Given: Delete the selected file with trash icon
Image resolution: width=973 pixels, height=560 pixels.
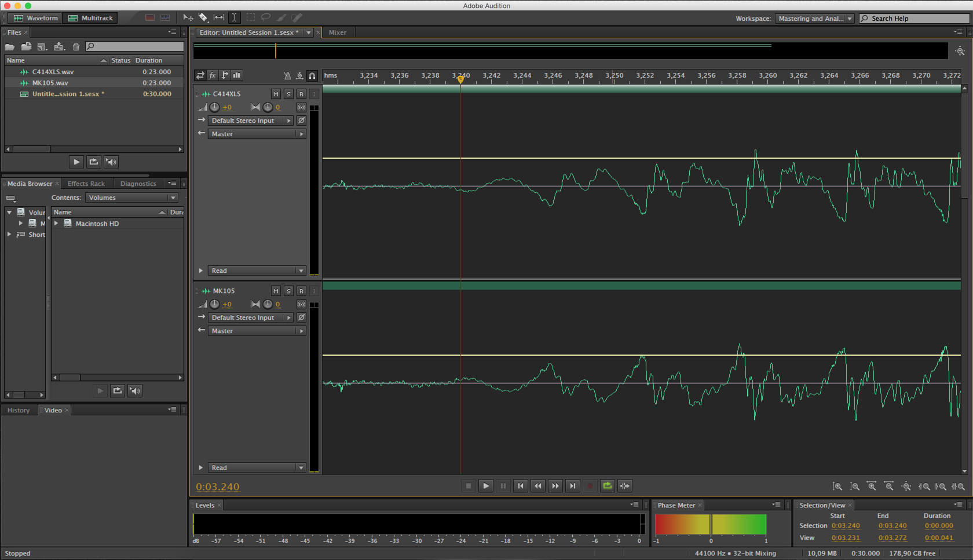Looking at the screenshot, I should point(76,47).
